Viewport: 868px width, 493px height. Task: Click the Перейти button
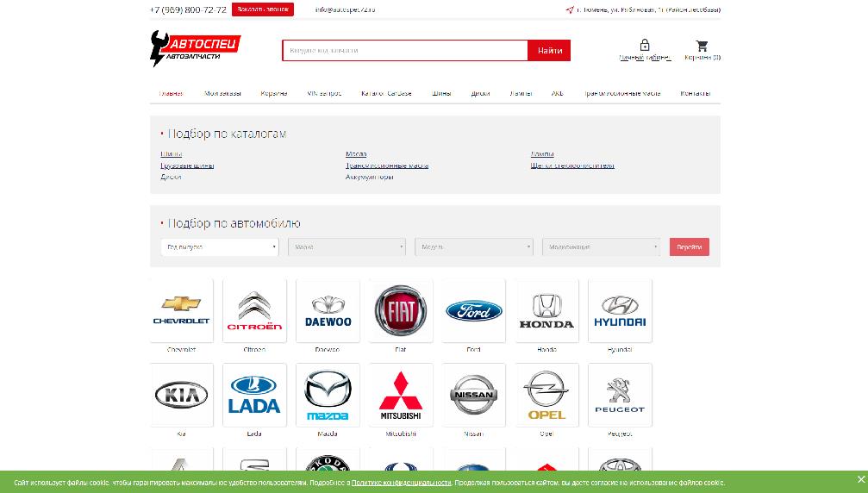tap(690, 246)
